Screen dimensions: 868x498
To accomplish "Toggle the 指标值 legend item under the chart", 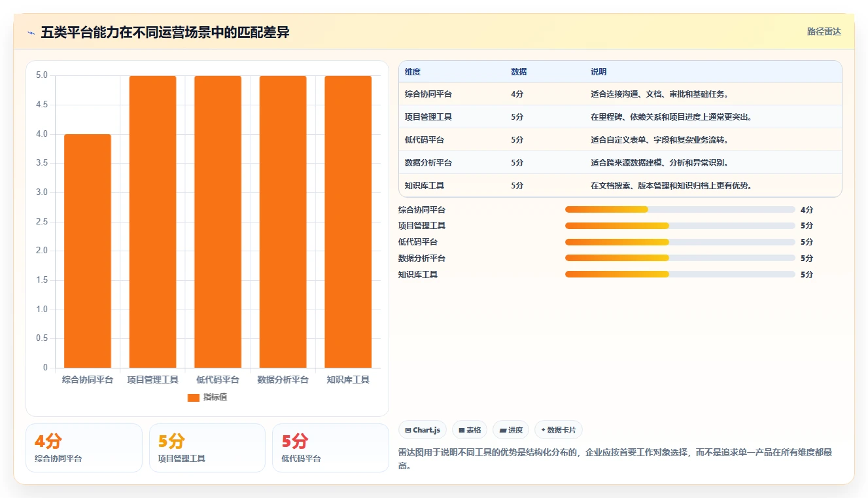I will [207, 397].
